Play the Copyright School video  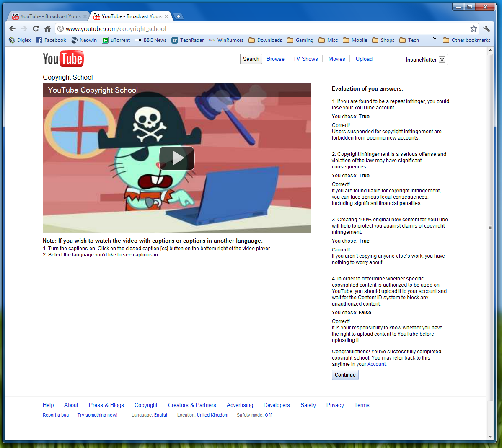pos(177,158)
